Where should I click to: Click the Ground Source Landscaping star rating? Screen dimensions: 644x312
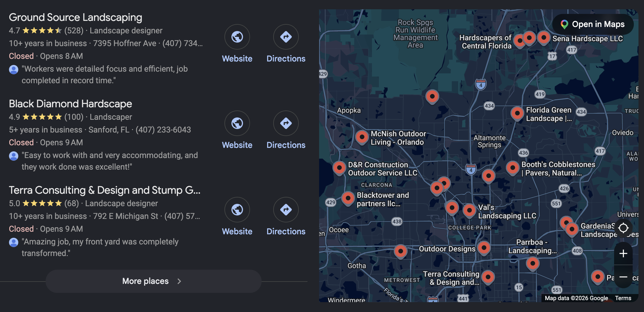(x=42, y=30)
